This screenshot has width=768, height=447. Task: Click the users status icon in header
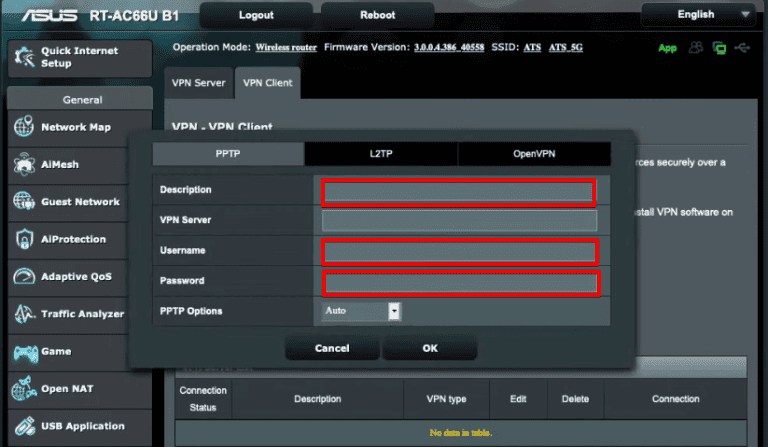[696, 47]
